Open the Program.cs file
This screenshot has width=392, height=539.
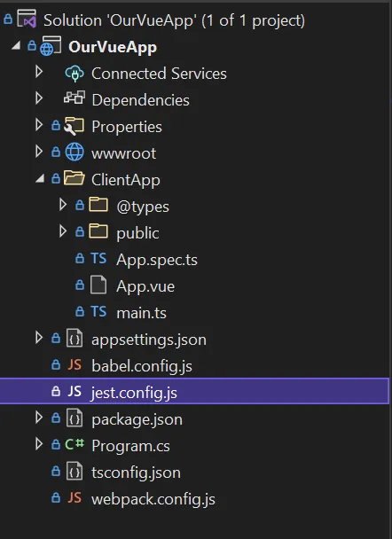[x=130, y=446]
